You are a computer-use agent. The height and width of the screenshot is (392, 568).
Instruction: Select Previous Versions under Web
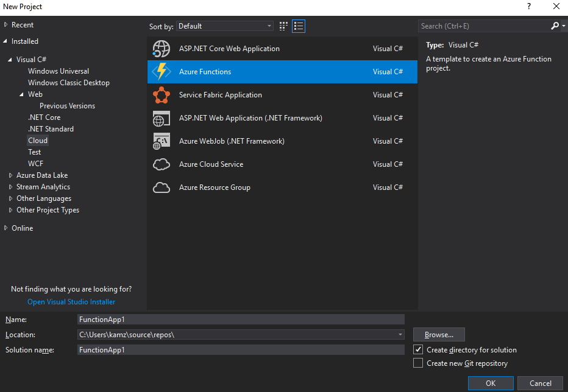click(68, 106)
